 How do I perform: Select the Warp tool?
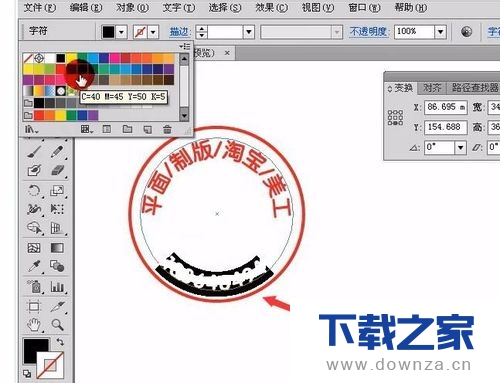34,209
